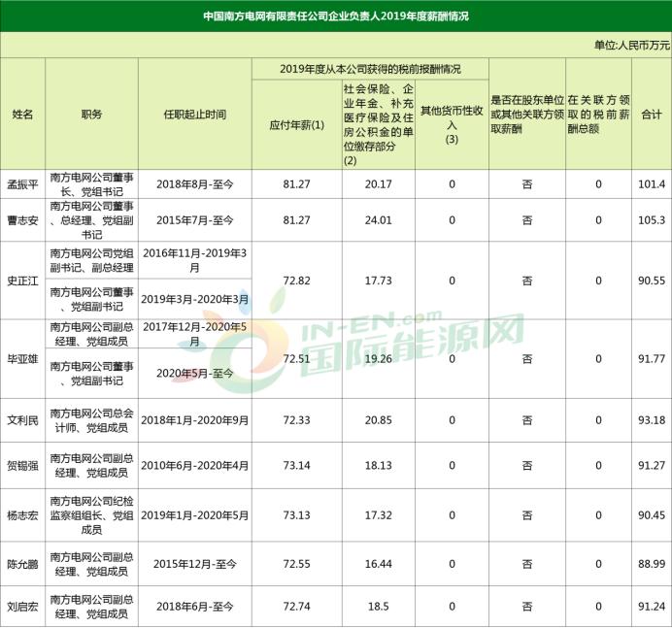Select insurance value 24.01
The height and width of the screenshot is (628, 672).
tap(379, 220)
